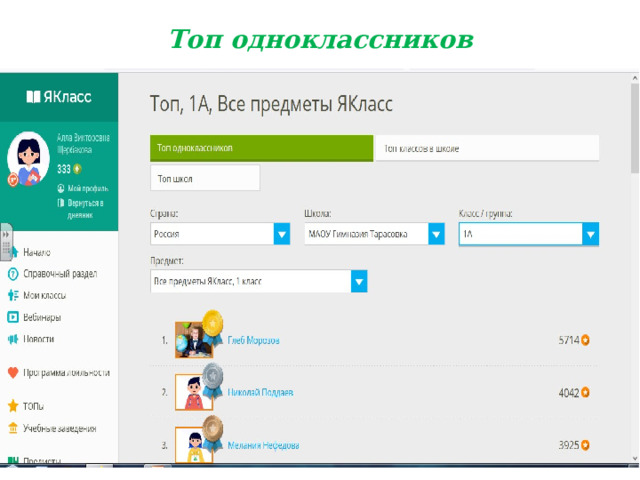Click the ЯКласс logo in the header
Viewport: 640px width, 480px height.
[x=59, y=97]
